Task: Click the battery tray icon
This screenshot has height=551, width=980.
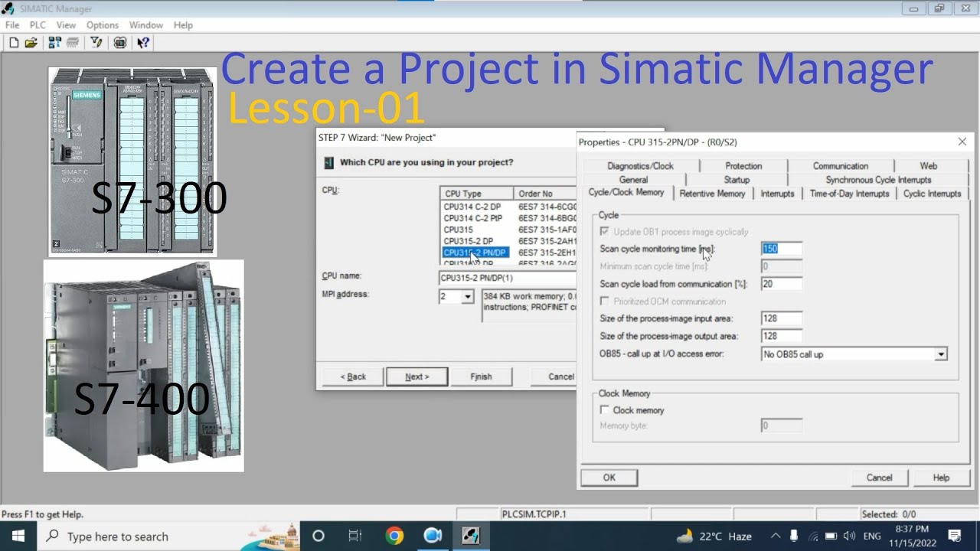Action: click(x=832, y=536)
